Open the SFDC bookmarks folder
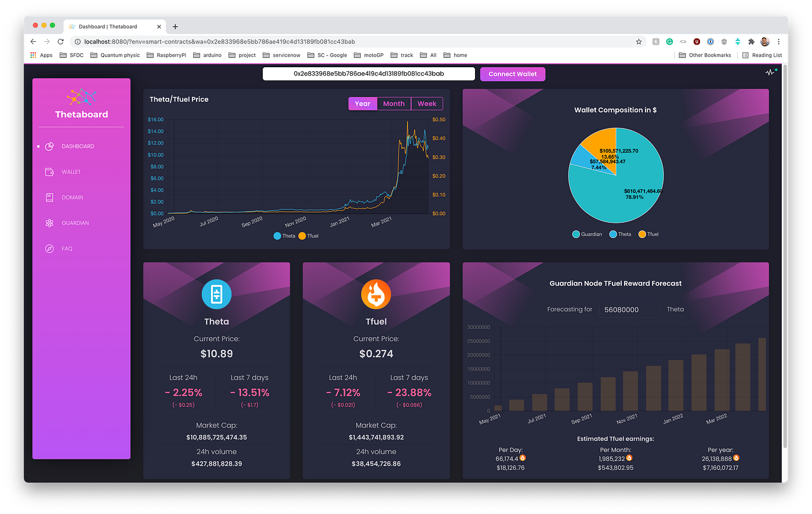 pyautogui.click(x=71, y=55)
